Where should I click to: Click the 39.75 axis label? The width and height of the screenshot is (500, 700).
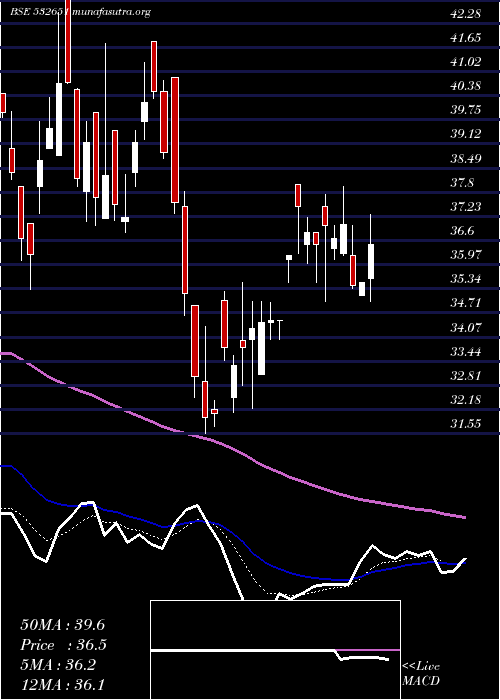pos(466,110)
